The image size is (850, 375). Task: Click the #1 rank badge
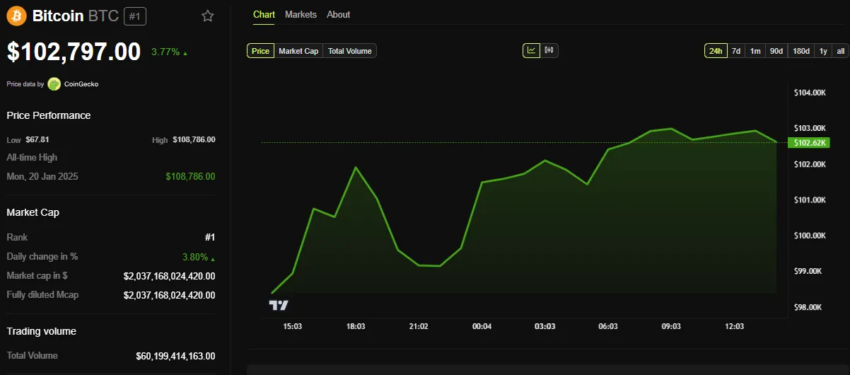(x=135, y=17)
